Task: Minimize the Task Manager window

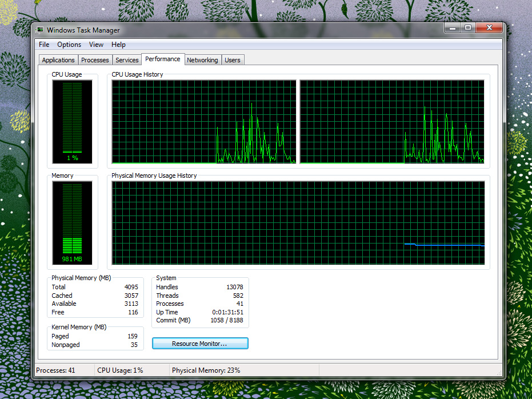Action: click(453, 28)
